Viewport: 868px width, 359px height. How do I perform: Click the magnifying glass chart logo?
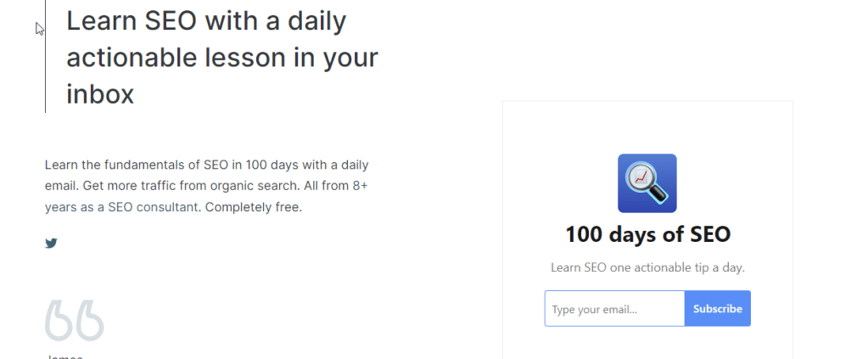click(647, 182)
